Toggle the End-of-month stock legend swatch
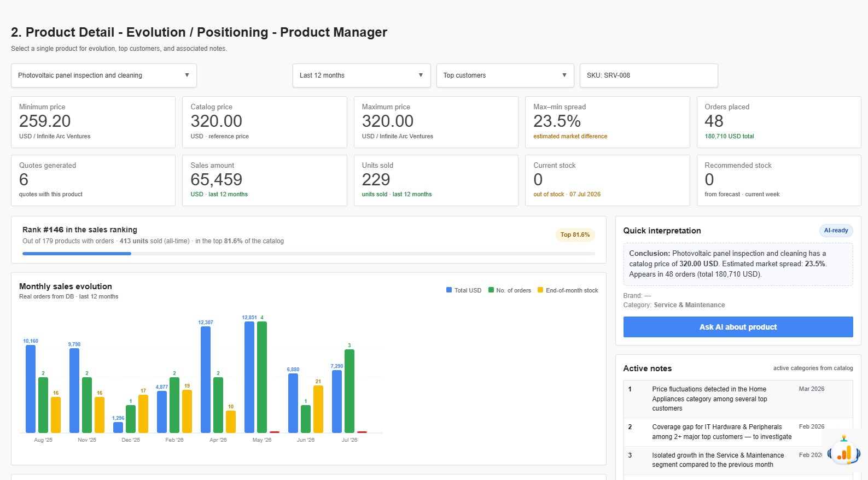 click(x=540, y=290)
